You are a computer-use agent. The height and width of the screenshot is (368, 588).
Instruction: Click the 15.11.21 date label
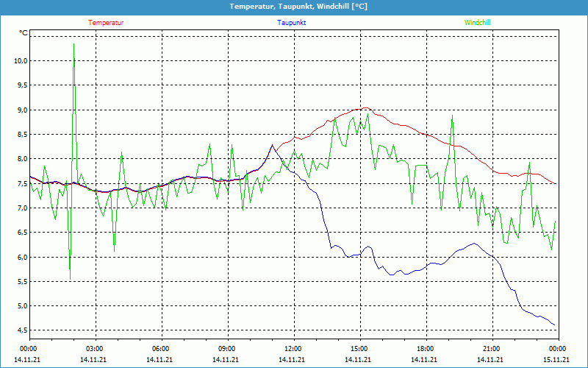[556, 360]
